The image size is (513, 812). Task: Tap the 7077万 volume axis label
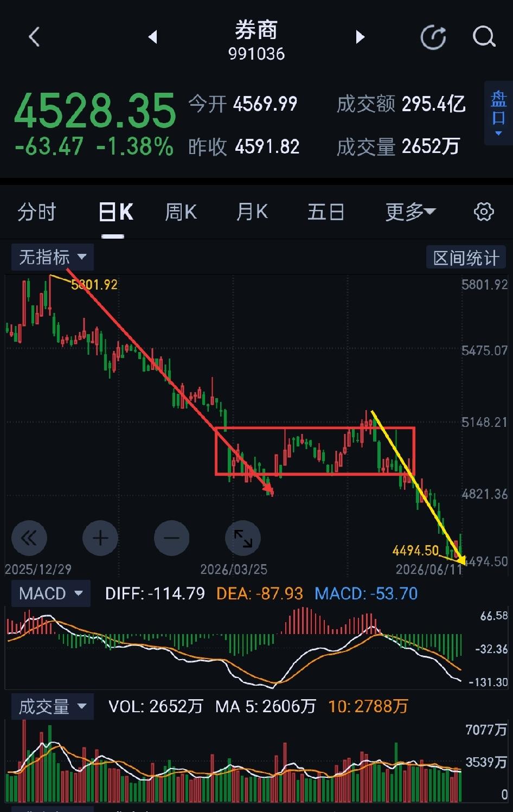click(x=486, y=730)
